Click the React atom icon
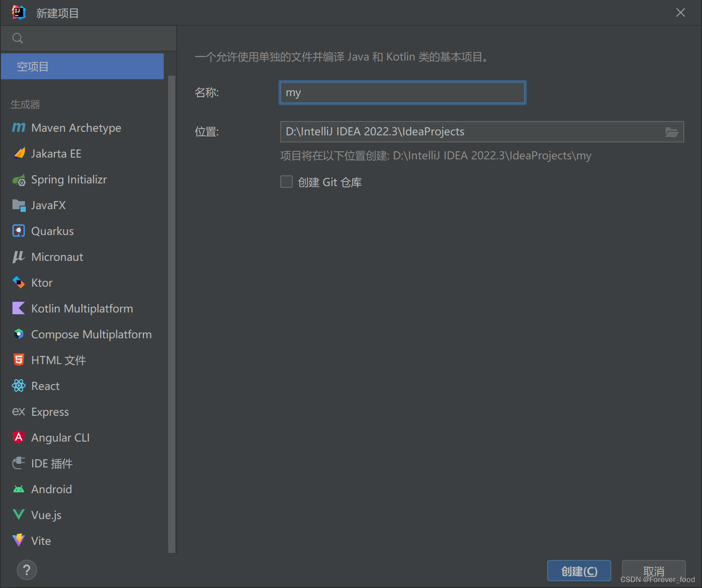 pyautogui.click(x=19, y=385)
